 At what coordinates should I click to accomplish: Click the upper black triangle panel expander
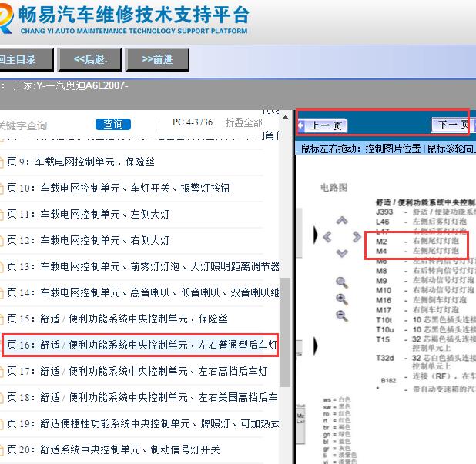316,235
